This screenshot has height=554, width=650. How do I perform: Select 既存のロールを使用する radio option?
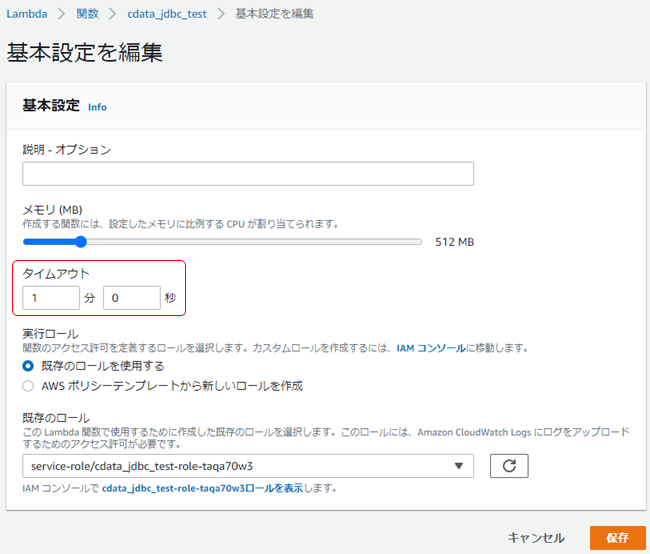pos(28,366)
